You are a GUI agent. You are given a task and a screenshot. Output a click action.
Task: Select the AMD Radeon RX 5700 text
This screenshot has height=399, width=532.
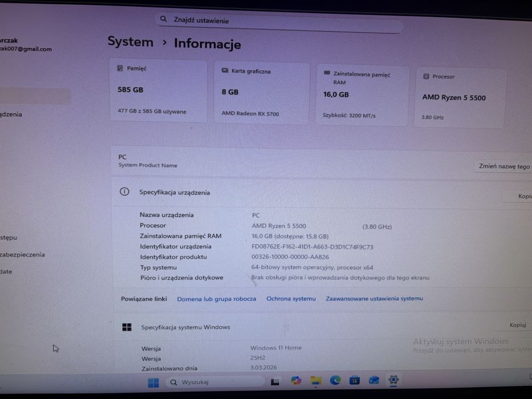[250, 113]
